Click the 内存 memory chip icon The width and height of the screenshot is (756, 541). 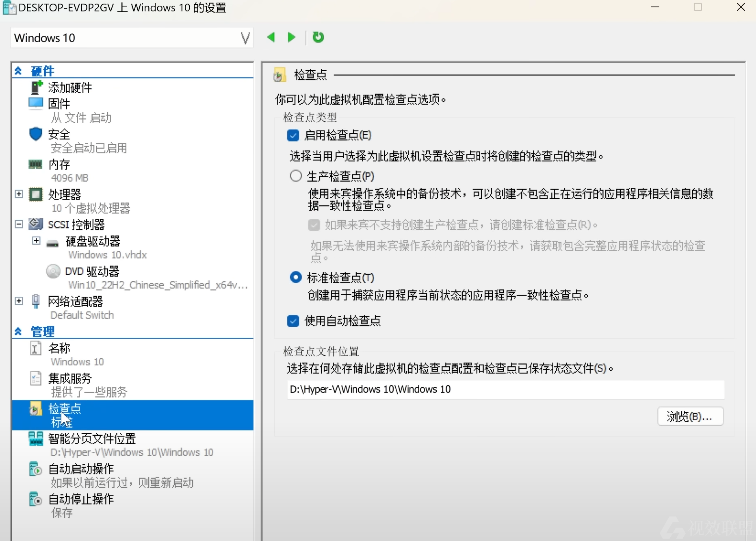pos(35,164)
